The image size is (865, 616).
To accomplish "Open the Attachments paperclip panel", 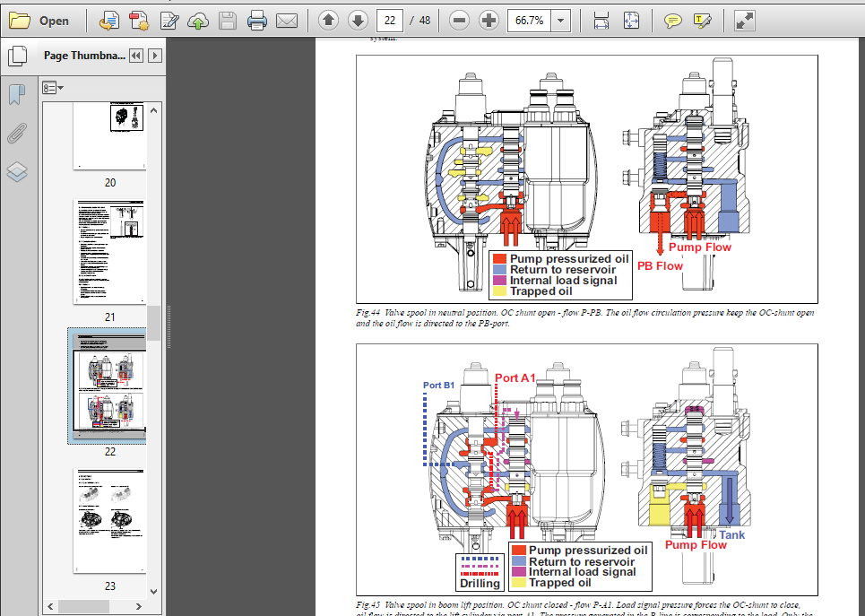I will coord(17,133).
